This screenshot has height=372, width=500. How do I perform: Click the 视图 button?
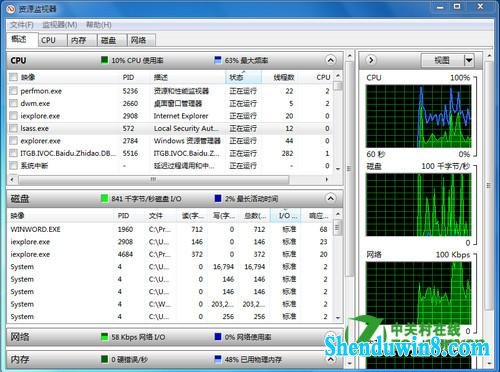[x=442, y=60]
